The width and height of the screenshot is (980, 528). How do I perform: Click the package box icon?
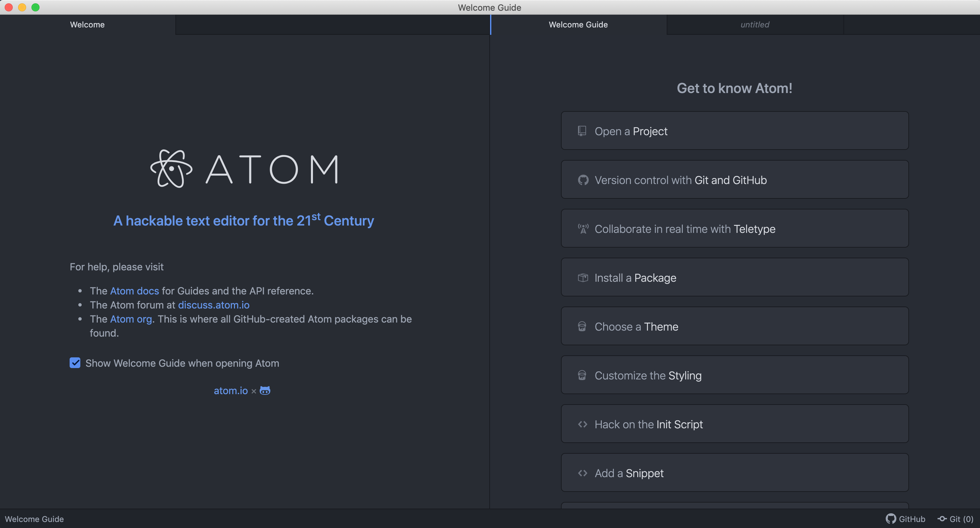583,278
